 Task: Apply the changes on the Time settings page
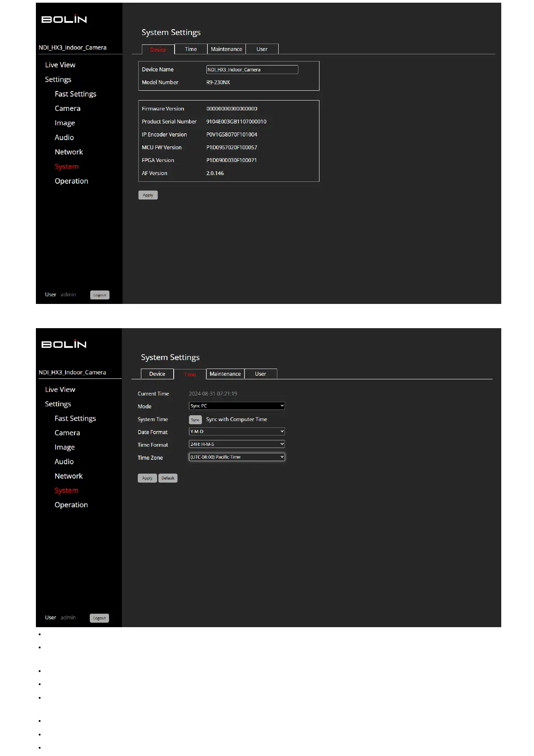coord(147,478)
